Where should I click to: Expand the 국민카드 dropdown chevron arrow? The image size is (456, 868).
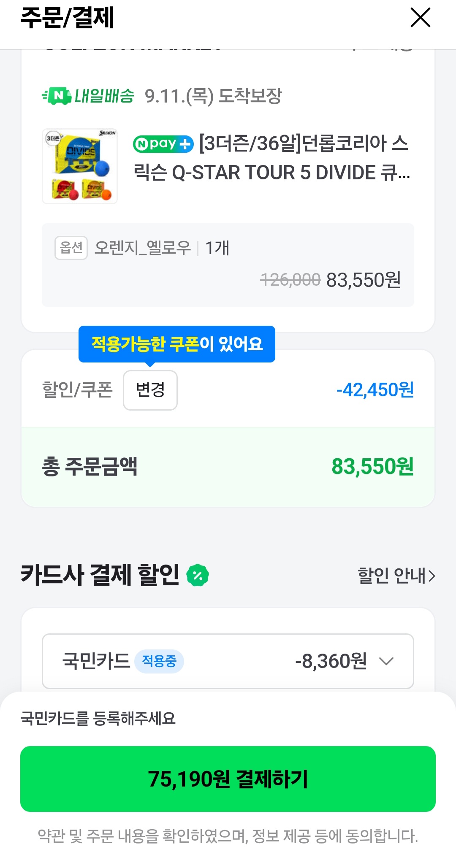pos(386,661)
